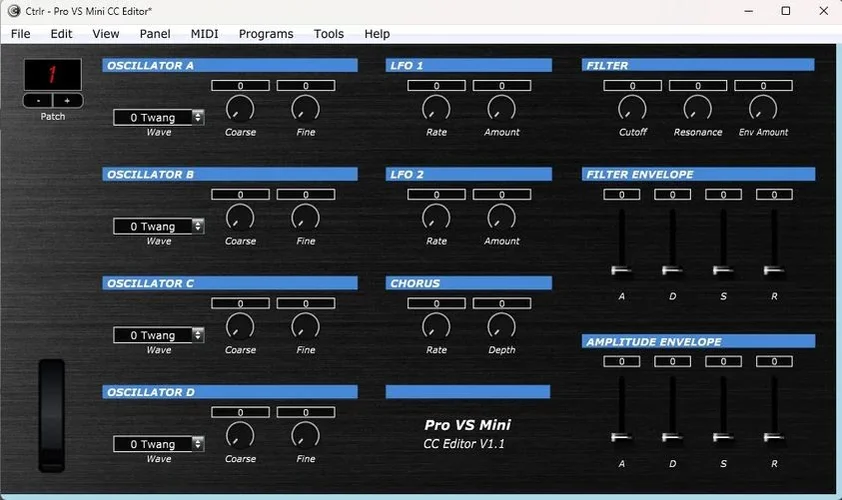Image resolution: width=842 pixels, height=500 pixels.
Task: Click Amplitude Envelope D slider handle
Action: pos(672,437)
